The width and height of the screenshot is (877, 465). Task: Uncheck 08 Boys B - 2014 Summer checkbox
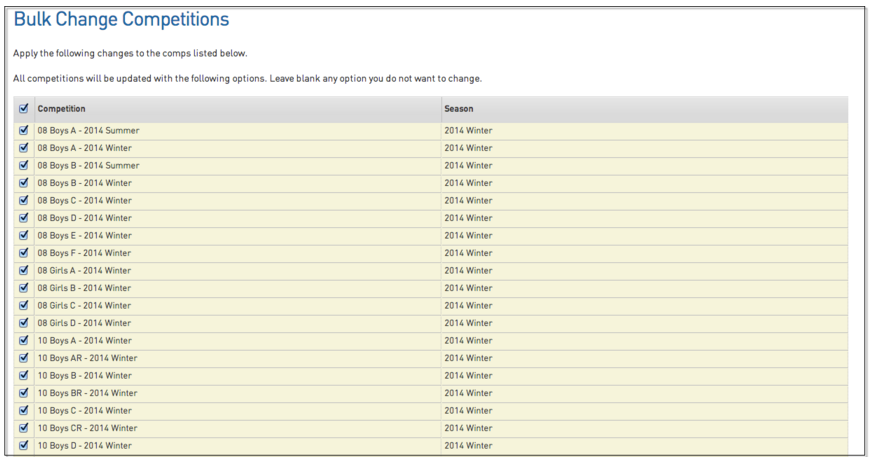[23, 165]
